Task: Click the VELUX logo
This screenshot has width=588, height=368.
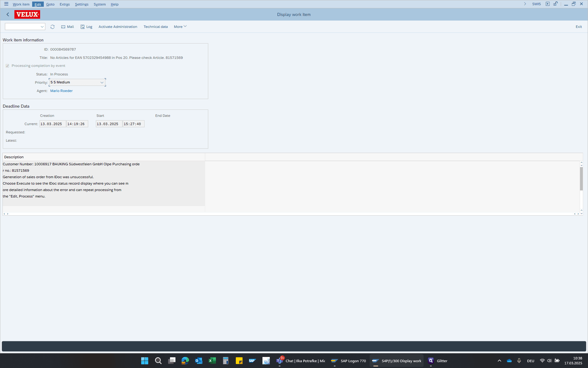Action: click(x=27, y=14)
